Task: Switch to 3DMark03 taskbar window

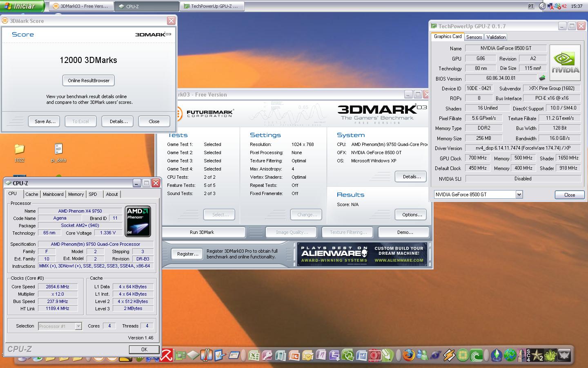Action: pos(81,6)
